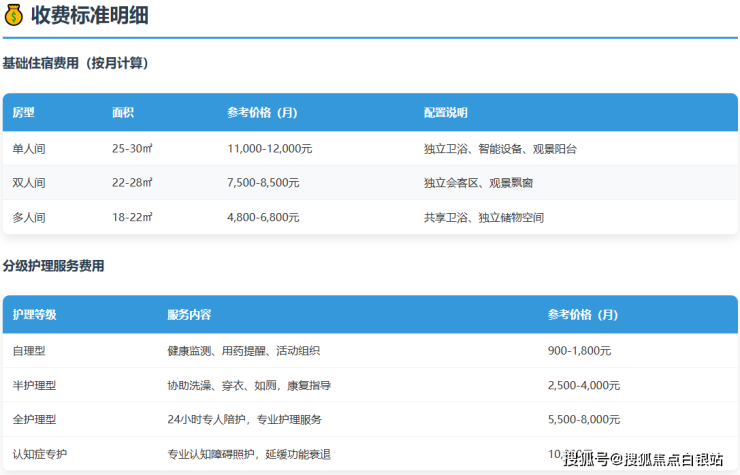Image resolution: width=740 pixels, height=475 pixels.
Task: Select the 分级护理服务费用 section heading
Action: click(x=53, y=266)
